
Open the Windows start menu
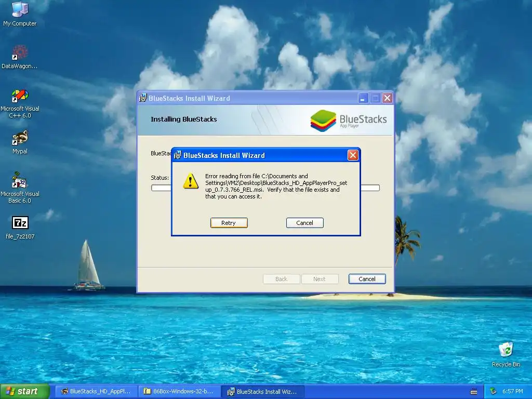[x=24, y=392]
